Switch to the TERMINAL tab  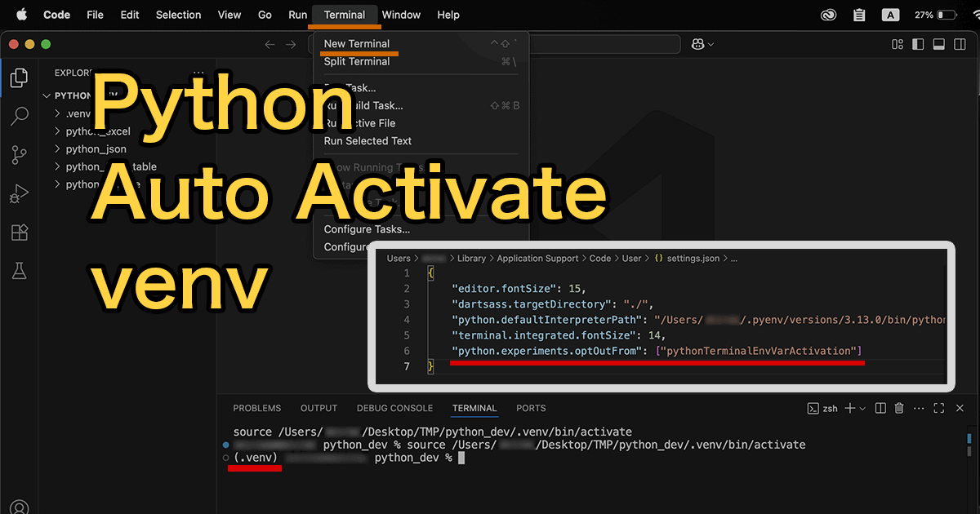tap(474, 408)
